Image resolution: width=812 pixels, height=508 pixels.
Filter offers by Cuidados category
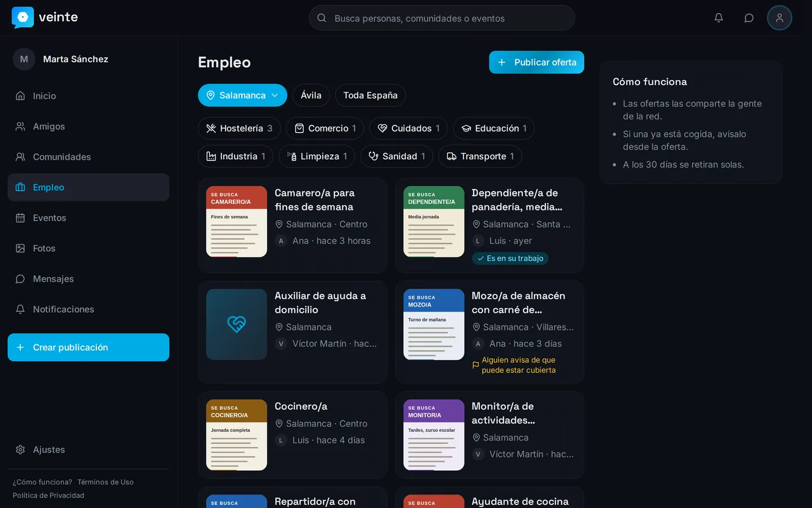click(408, 129)
